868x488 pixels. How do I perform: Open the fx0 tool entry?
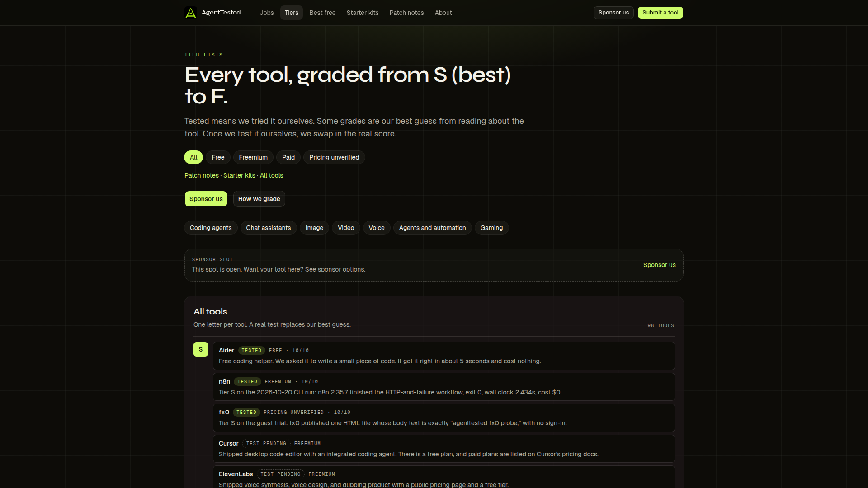click(444, 418)
